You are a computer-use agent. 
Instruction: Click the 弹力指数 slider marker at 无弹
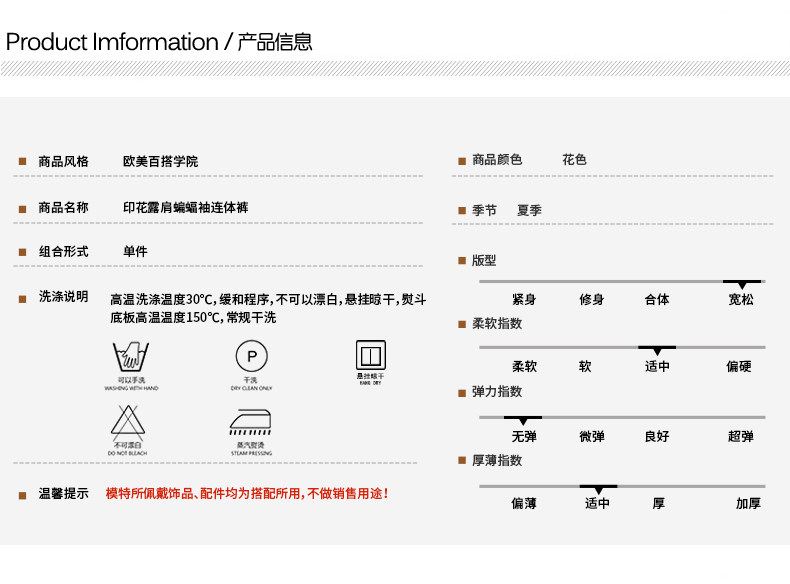tap(523, 420)
